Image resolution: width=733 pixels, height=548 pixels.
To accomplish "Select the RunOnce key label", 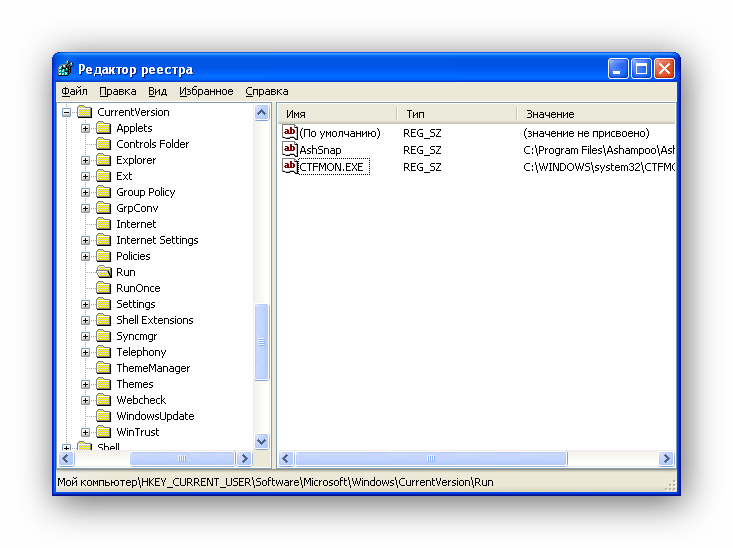I will click(138, 288).
